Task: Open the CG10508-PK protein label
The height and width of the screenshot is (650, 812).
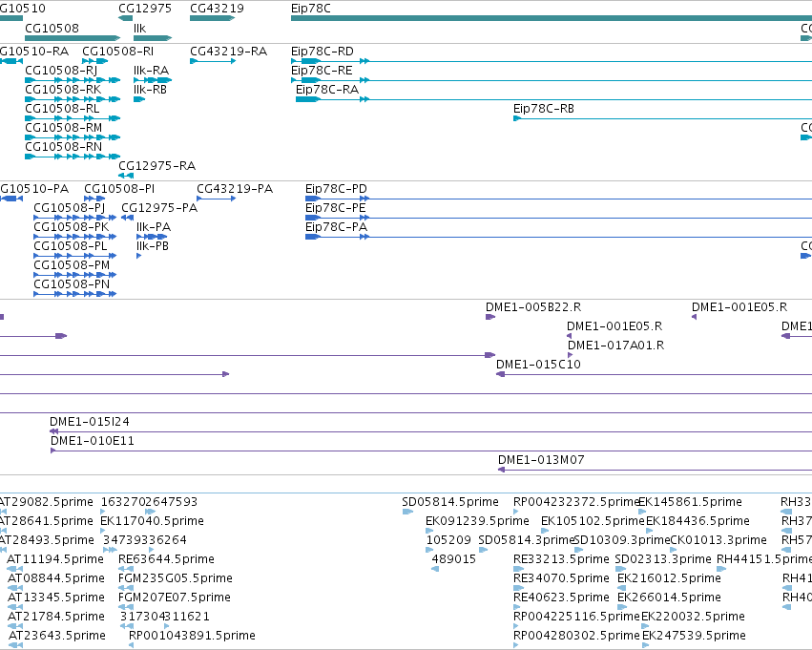Action: pos(72,227)
